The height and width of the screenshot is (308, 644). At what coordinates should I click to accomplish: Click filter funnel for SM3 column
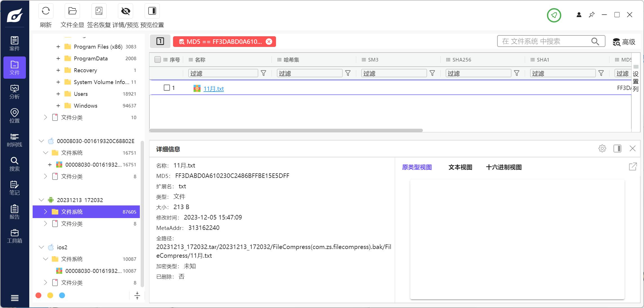432,73
